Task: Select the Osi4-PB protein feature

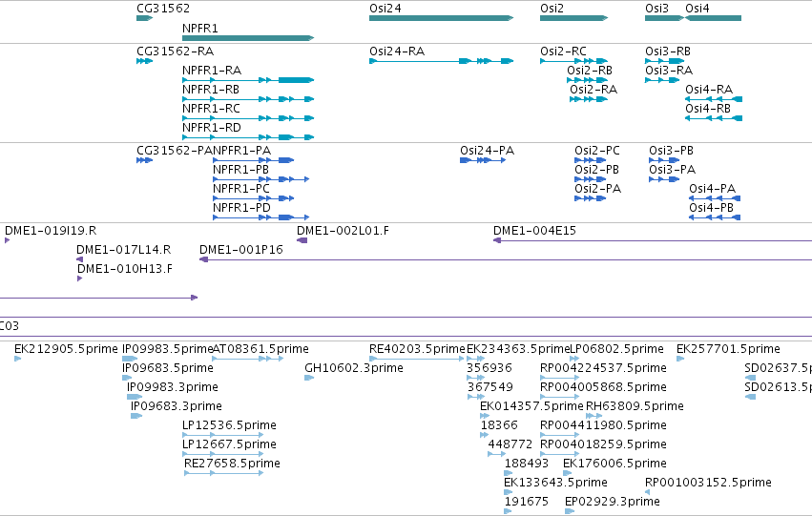Action: coord(715,217)
